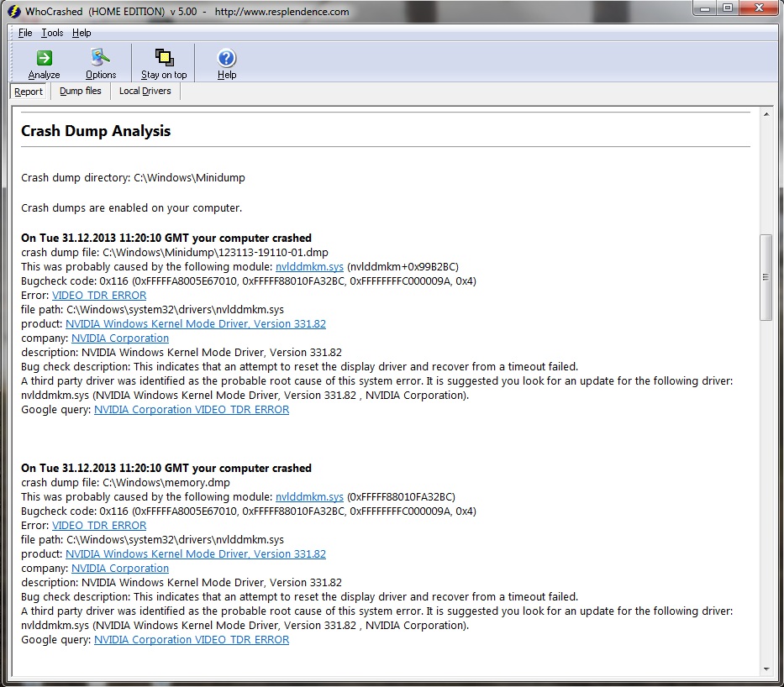This screenshot has height=687, width=784.
Task: Click the report scrollbar down arrow
Action: pyautogui.click(x=766, y=669)
